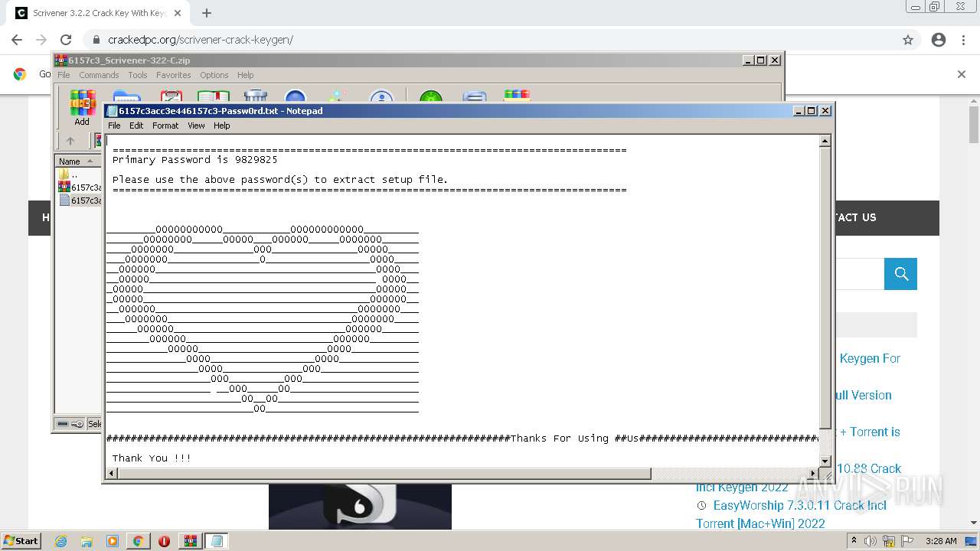Sort by the Name column header in WinRAR

click(x=78, y=161)
